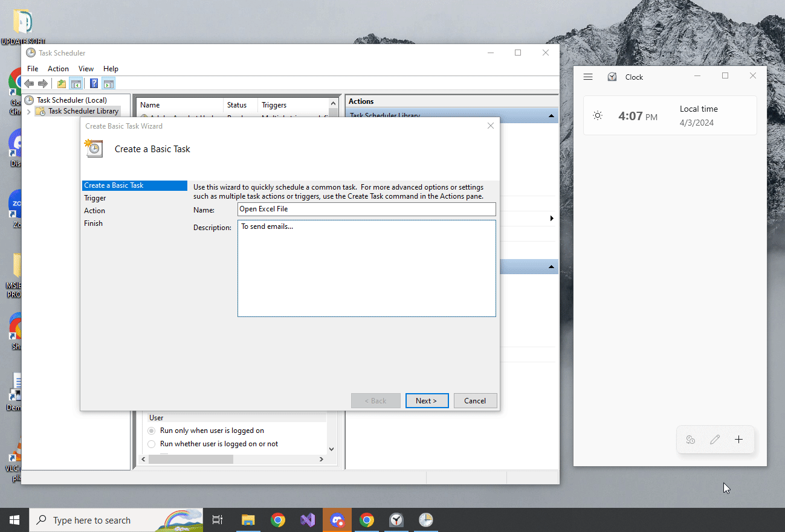This screenshot has height=532, width=785.
Task: Click the horizontal scrollbar right arrow
Action: pyautogui.click(x=321, y=460)
